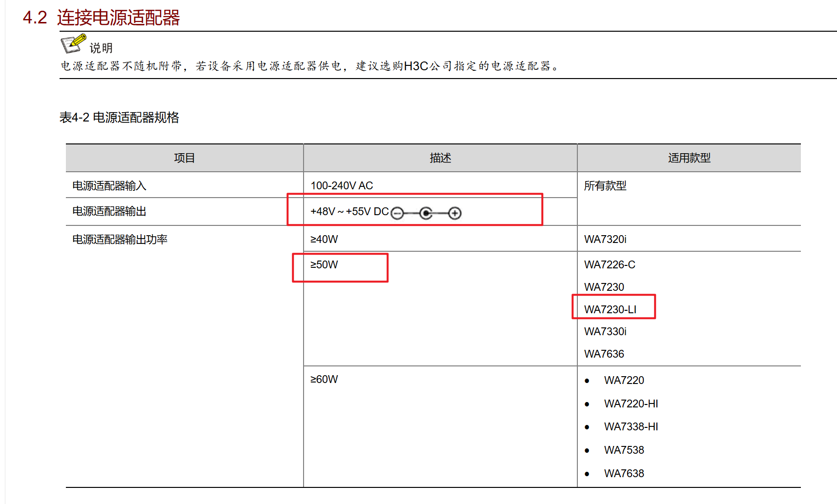This screenshot has height=504, width=837.
Task: Click the "适用款型" column header
Action: coord(689,158)
